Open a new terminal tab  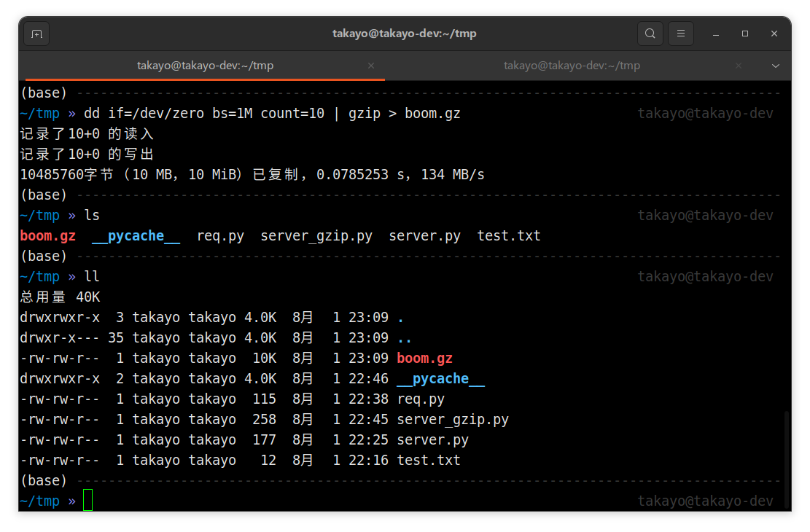[37, 34]
